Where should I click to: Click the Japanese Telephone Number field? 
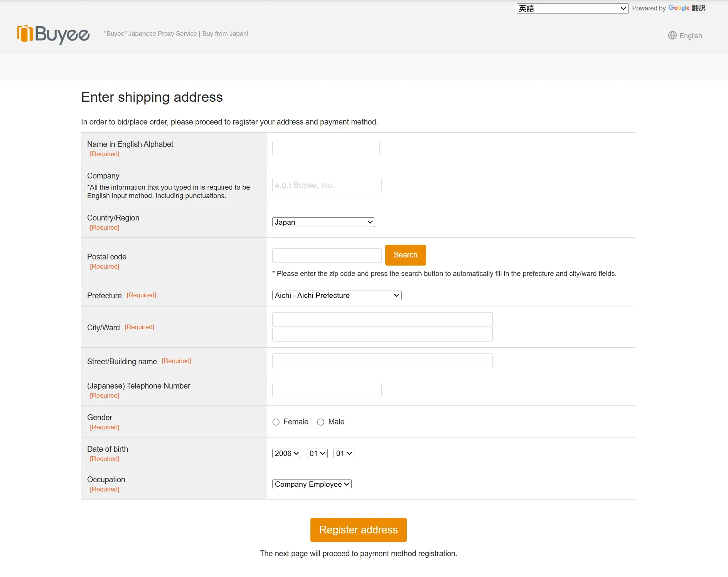coord(327,390)
